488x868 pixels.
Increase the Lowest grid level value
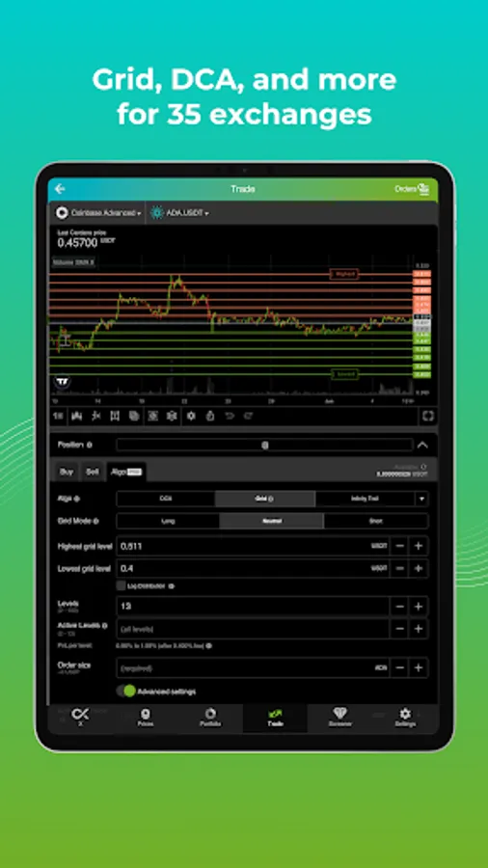[419, 568]
